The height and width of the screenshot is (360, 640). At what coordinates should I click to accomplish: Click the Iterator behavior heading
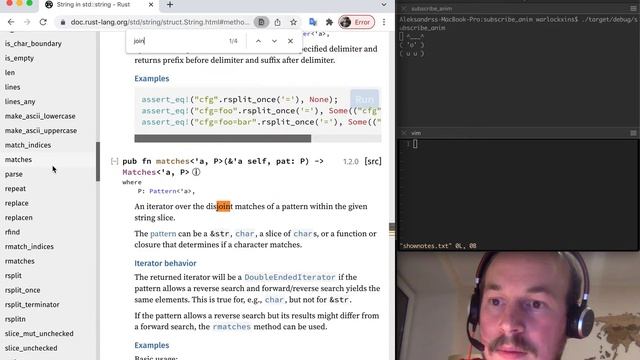click(x=165, y=263)
